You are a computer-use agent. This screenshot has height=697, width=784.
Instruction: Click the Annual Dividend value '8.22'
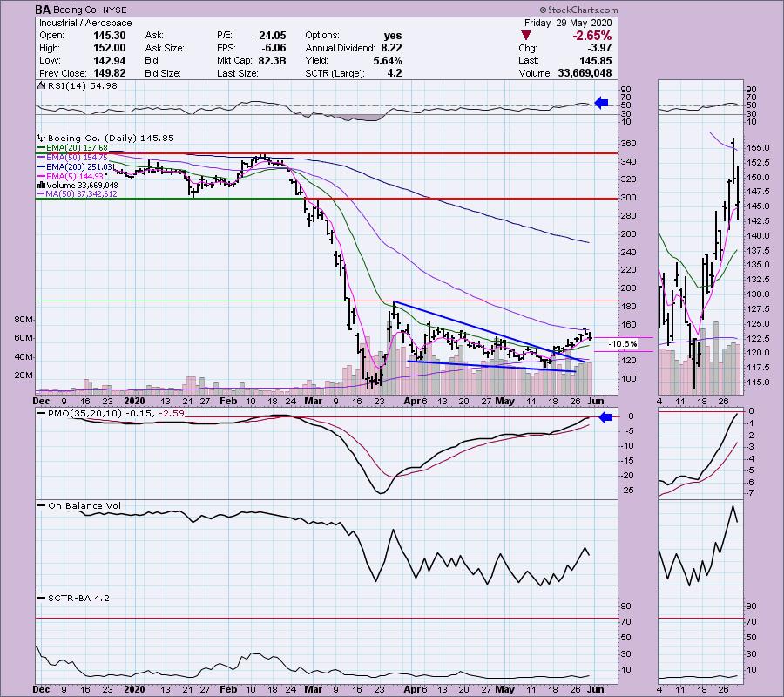tap(391, 48)
